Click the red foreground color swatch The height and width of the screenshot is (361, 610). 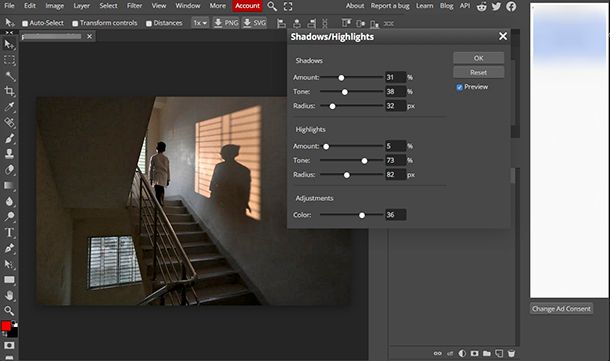(6, 326)
